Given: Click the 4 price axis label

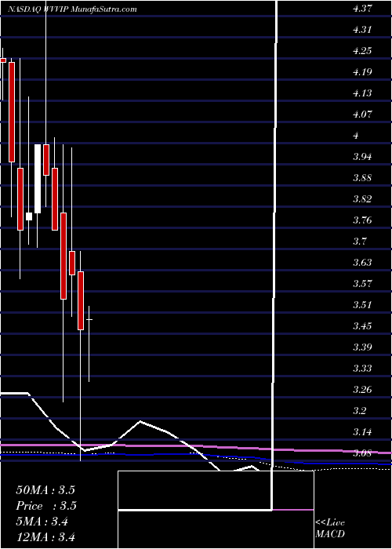Looking at the screenshot, I should pyautogui.click(x=356, y=136).
